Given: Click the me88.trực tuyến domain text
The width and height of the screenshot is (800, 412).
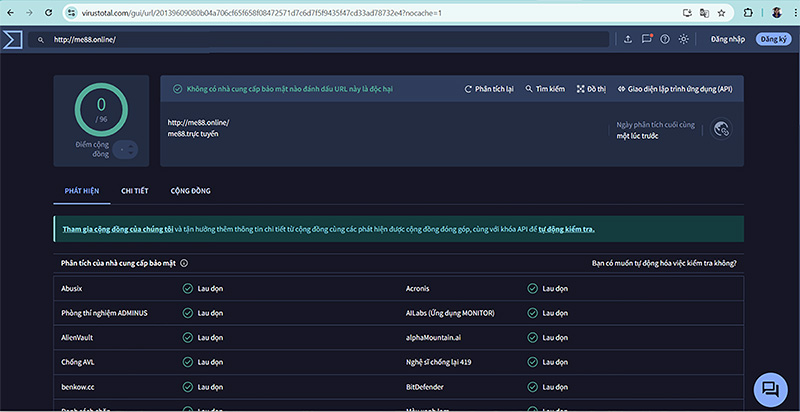Looking at the screenshot, I should tap(193, 134).
